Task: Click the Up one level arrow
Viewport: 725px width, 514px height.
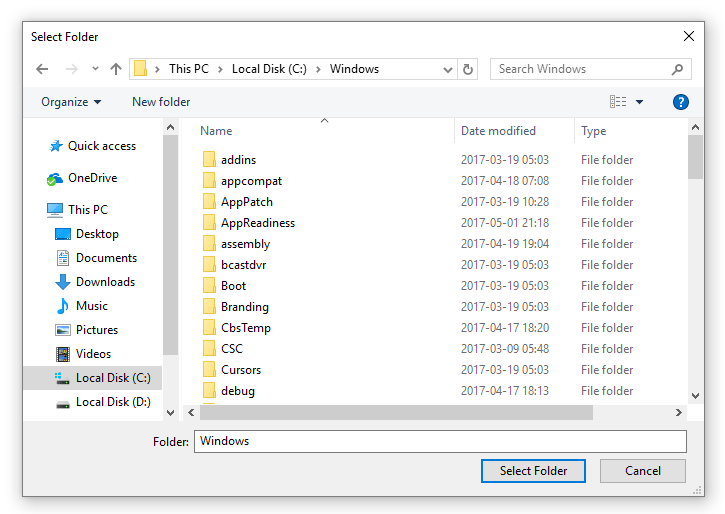Action: point(116,69)
